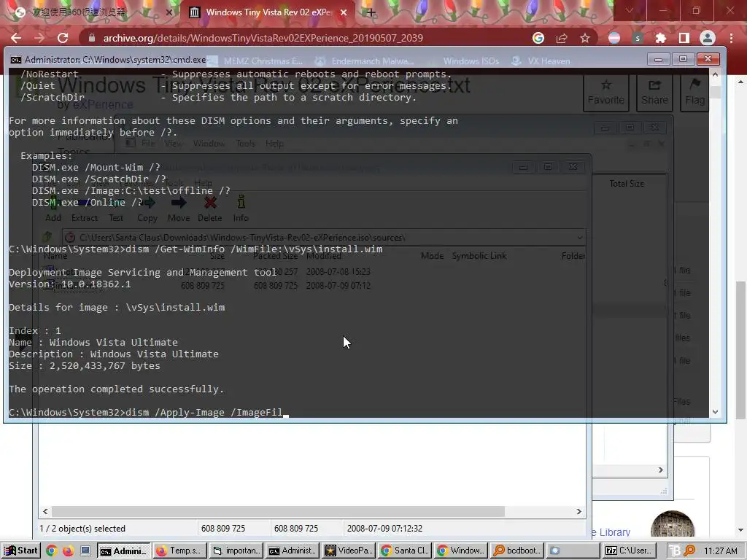Click 7-Zip horizontal scrollbar right arrow
Screen dimensions: 747x560
point(578,511)
